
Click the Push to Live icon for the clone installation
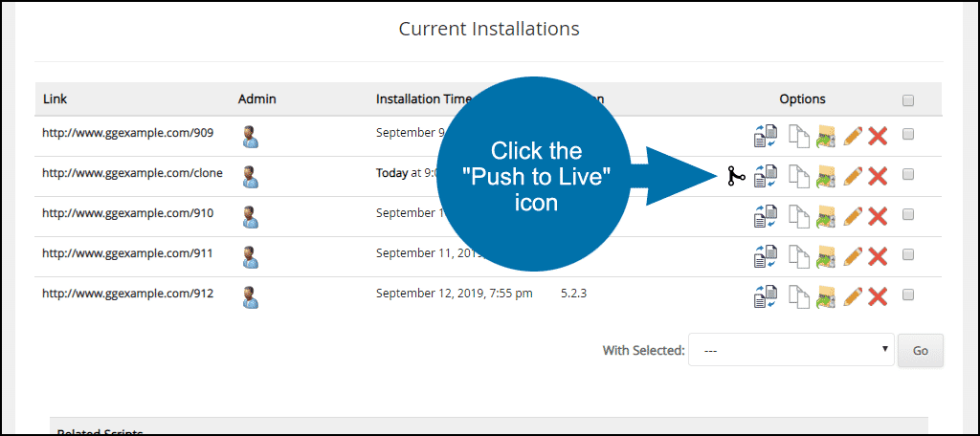735,176
